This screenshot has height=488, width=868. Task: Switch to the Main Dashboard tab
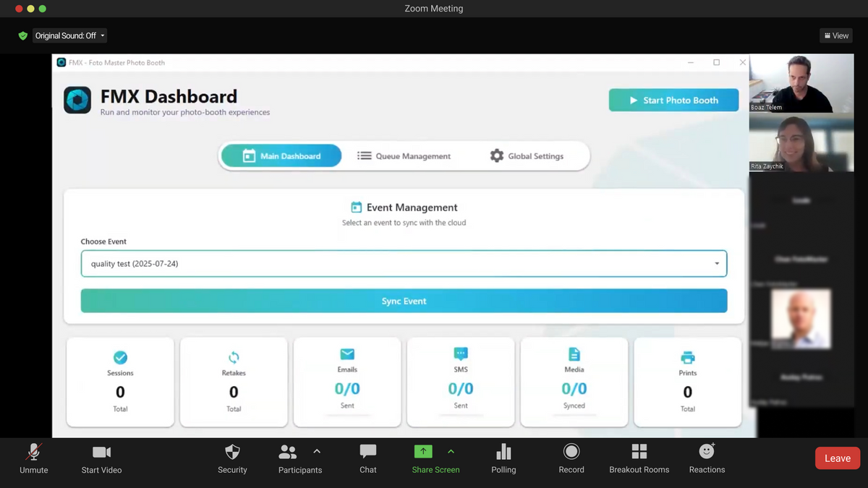[281, 156]
